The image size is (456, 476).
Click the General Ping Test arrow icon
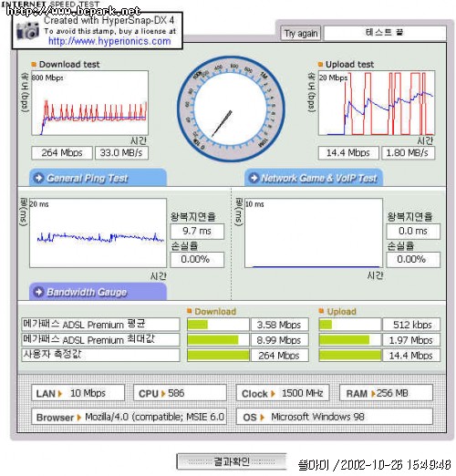39,178
